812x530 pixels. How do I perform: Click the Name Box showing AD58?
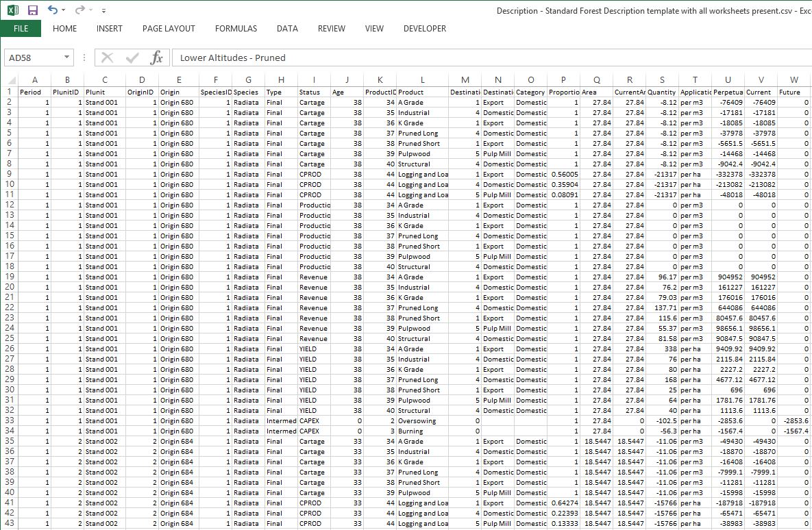[x=34, y=58]
